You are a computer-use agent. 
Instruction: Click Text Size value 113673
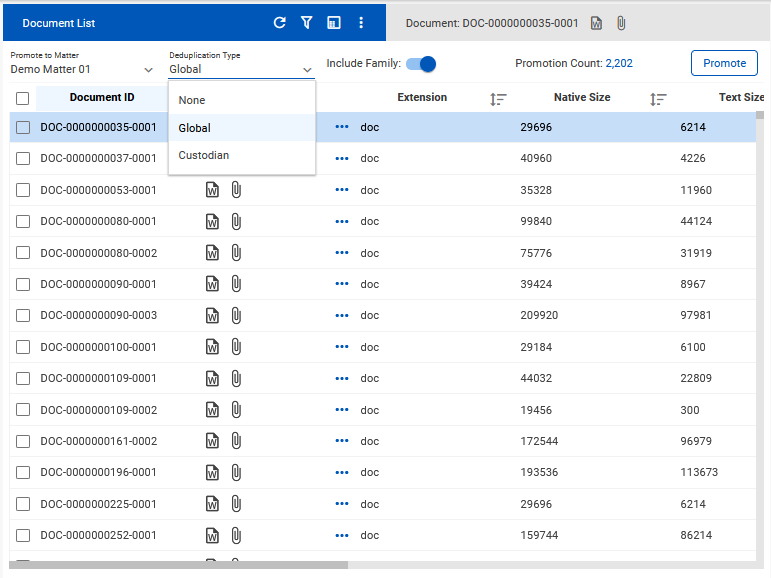click(699, 472)
